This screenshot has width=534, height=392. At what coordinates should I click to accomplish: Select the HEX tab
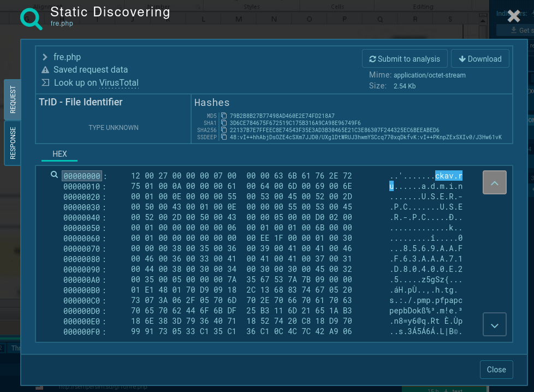60,154
